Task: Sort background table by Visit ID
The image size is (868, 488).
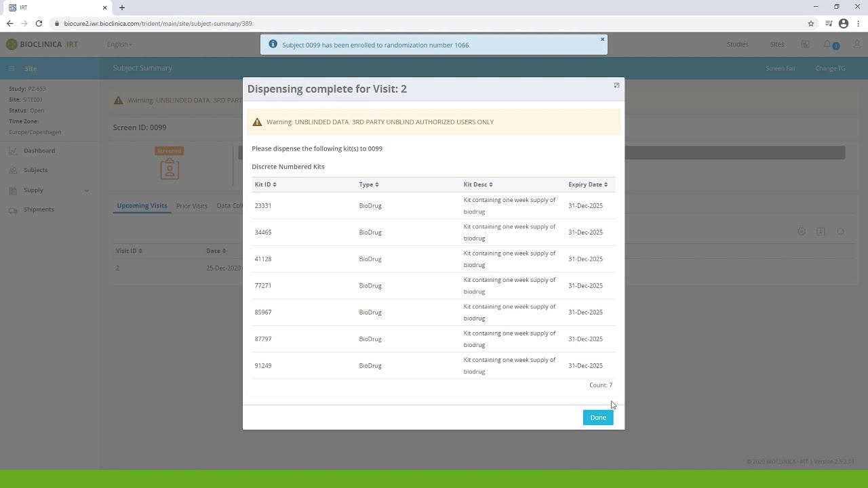Action: pyautogui.click(x=129, y=251)
